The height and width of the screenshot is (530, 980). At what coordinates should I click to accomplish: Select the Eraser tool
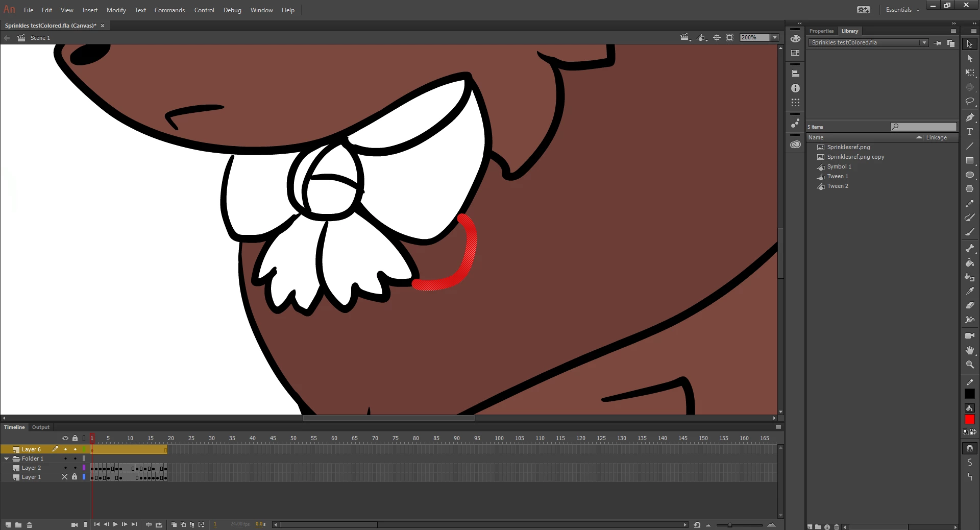(x=970, y=305)
